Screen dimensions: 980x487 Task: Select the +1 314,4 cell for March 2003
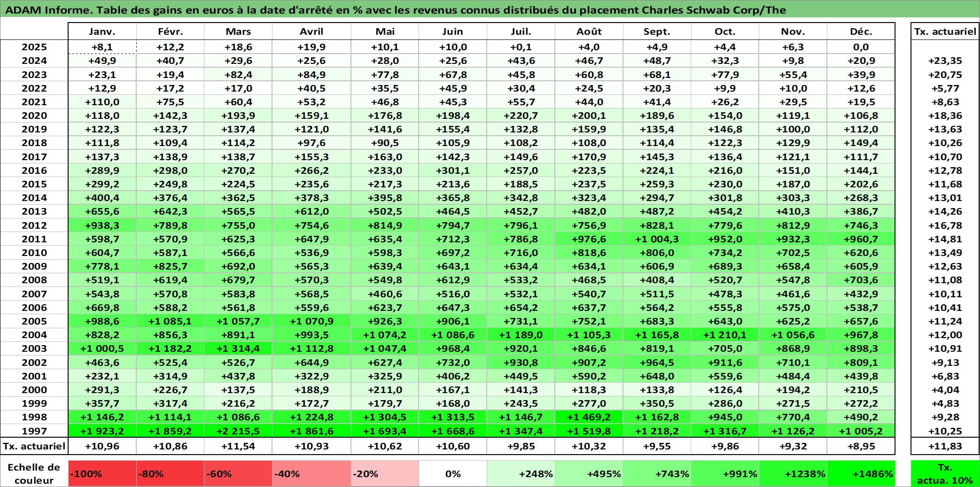[x=238, y=348]
